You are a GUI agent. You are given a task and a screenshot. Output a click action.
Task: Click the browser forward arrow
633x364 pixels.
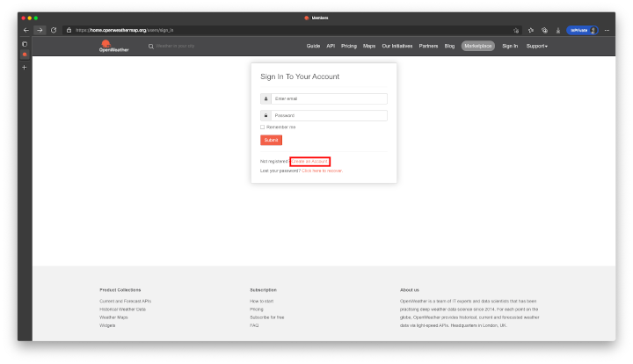(x=40, y=30)
